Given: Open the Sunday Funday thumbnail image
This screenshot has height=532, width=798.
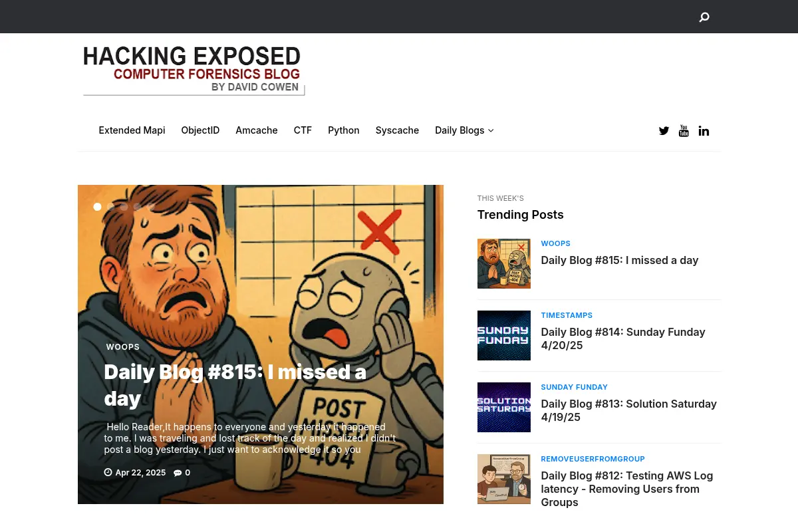Looking at the screenshot, I should coord(504,335).
